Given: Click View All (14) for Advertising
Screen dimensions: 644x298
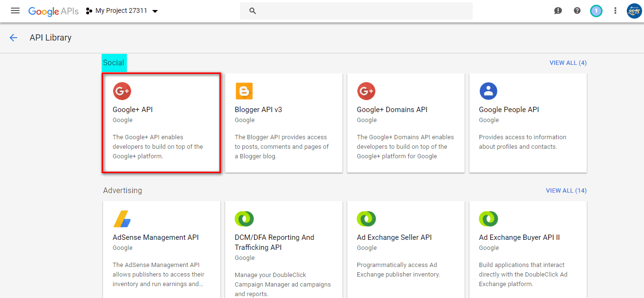Looking at the screenshot, I should click(x=566, y=191).
